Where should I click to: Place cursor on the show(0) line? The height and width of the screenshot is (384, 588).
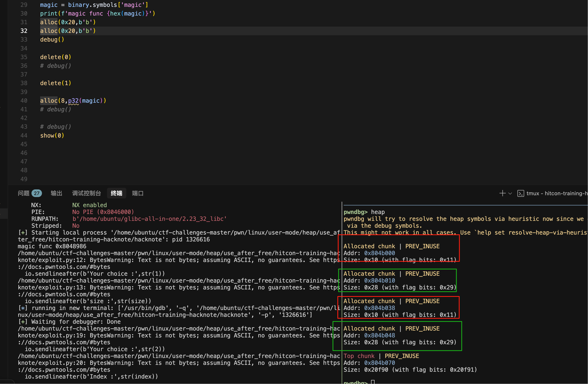point(52,135)
